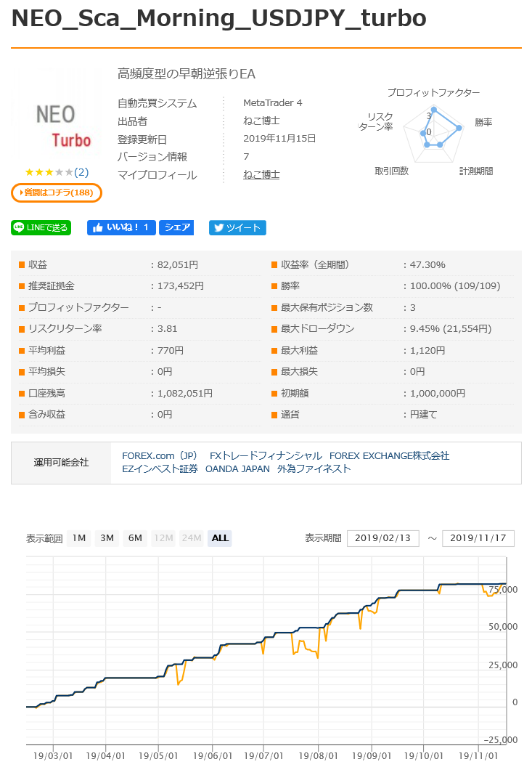Click the 口座残高 value 1,082,051円
532x767 pixels.
pyautogui.click(x=185, y=393)
